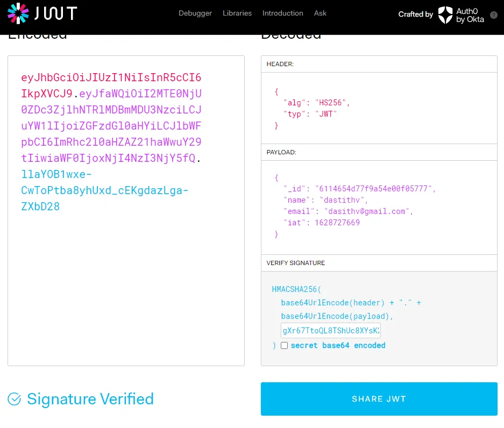Click the Signature Verified checkmark icon

pos(15,399)
